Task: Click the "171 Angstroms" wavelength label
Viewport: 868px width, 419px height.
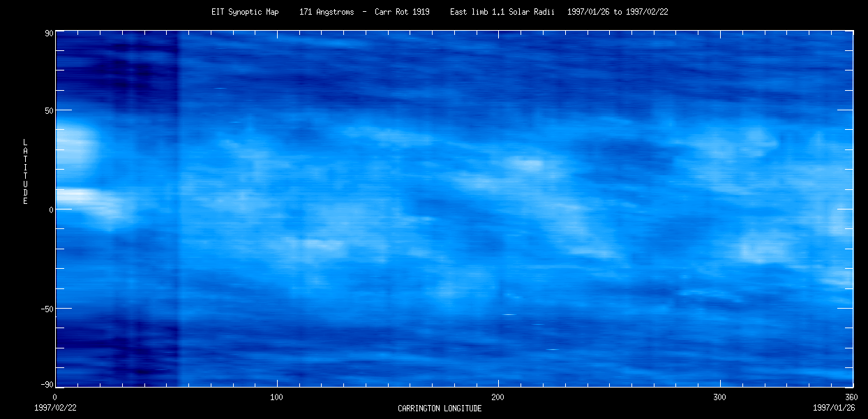Action: [x=327, y=12]
